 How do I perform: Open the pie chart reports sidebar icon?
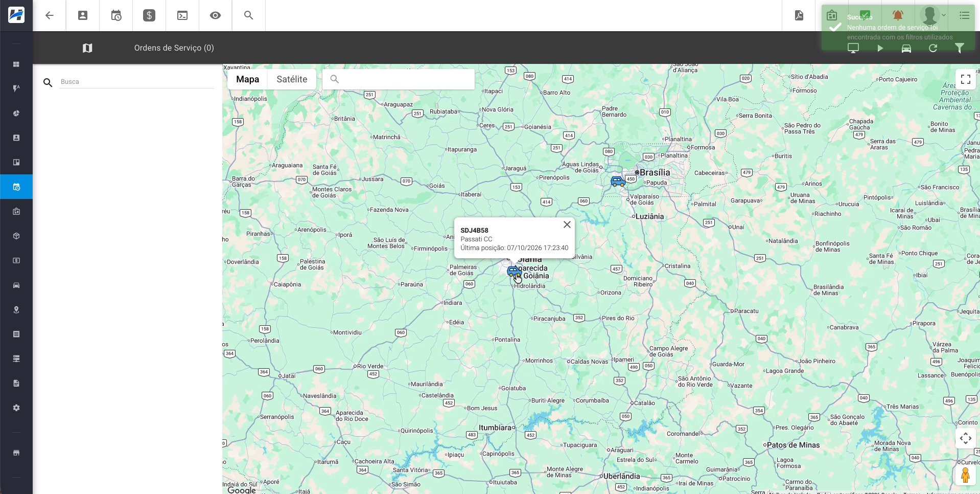[x=16, y=114]
